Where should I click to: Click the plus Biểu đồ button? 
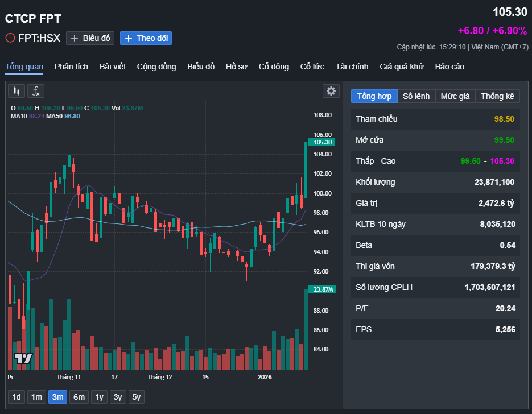coord(90,38)
